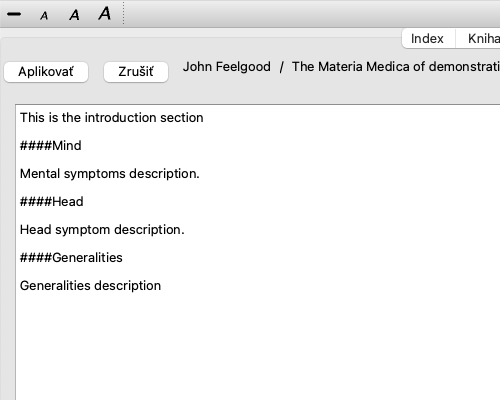Place cursor on the ####Head heading line
500x400 pixels.
(x=52, y=202)
